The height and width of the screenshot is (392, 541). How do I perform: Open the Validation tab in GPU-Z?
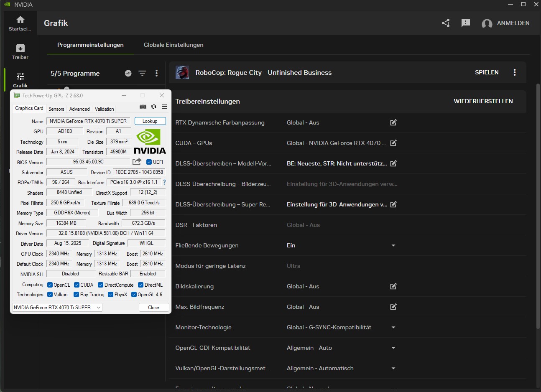[104, 109]
